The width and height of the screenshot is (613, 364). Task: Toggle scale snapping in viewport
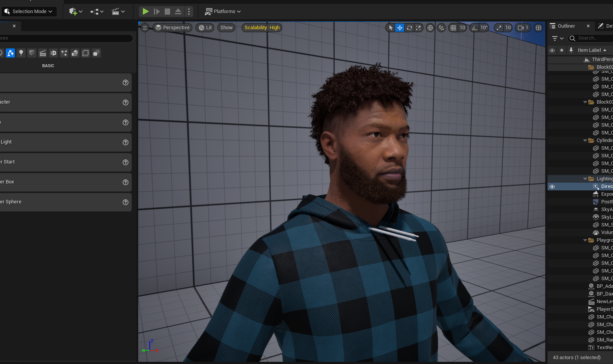(x=499, y=28)
